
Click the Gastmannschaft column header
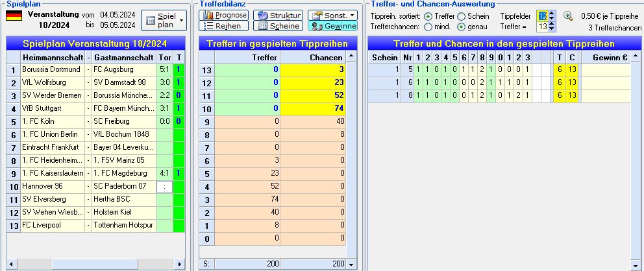pyautogui.click(x=123, y=58)
